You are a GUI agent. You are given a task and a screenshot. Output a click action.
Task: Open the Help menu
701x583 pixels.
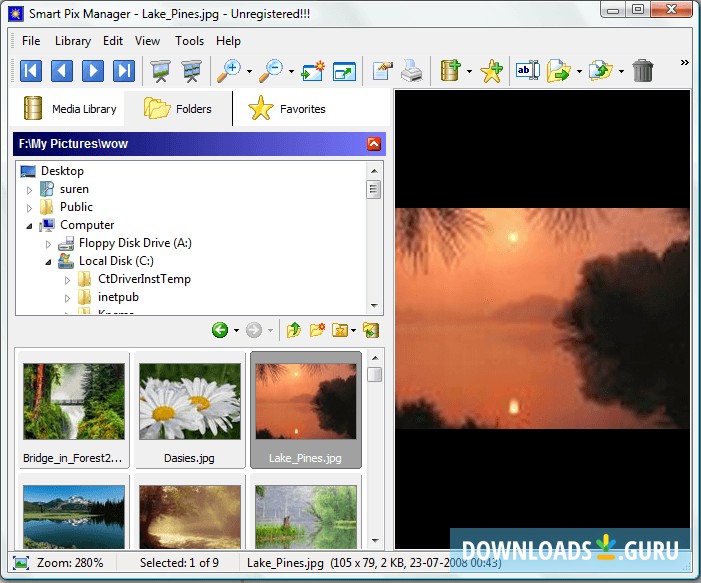click(228, 41)
